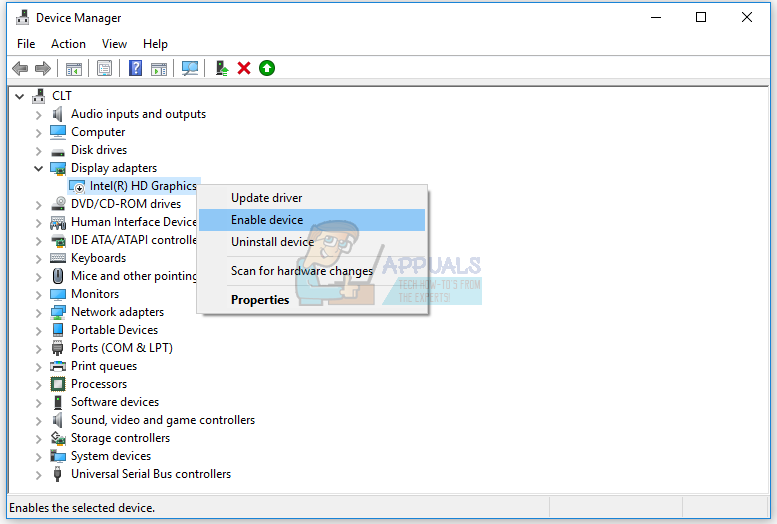Maximize the Device Manager window
Screen dimensions: 777x524
point(701,17)
